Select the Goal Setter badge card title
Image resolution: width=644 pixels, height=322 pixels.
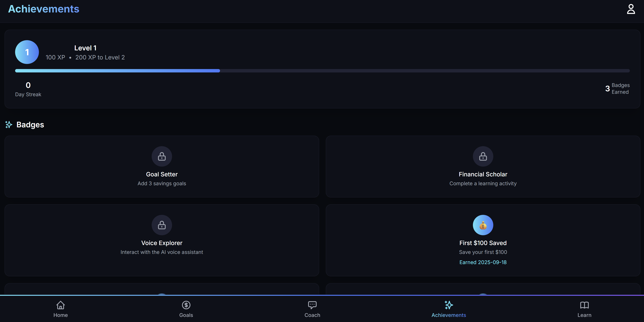point(162,174)
